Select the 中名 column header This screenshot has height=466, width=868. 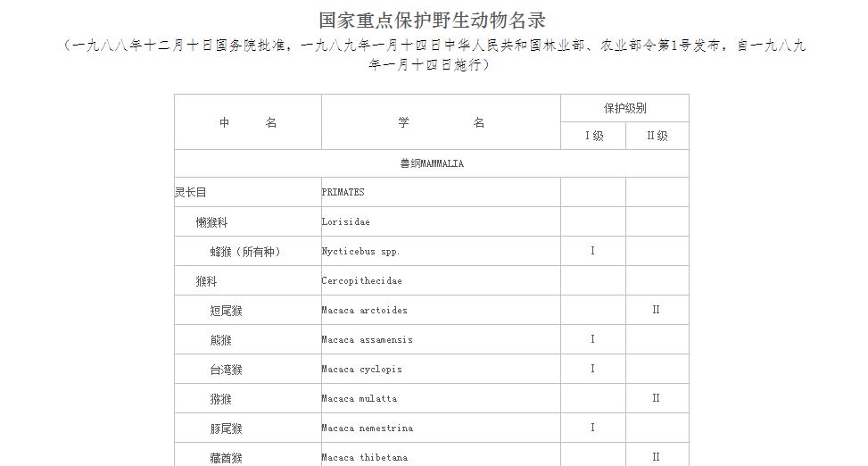coord(248,122)
